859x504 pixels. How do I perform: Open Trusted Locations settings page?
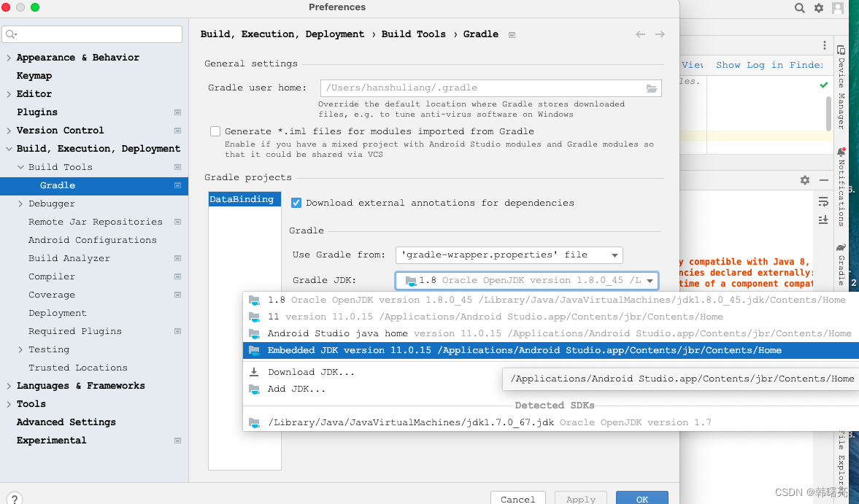pyautogui.click(x=78, y=368)
